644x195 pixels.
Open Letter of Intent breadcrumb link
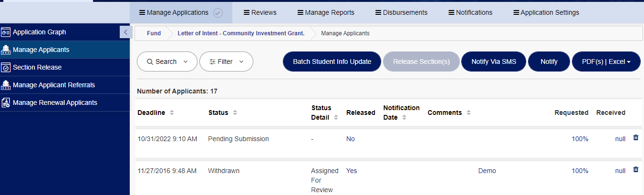pyautogui.click(x=241, y=33)
